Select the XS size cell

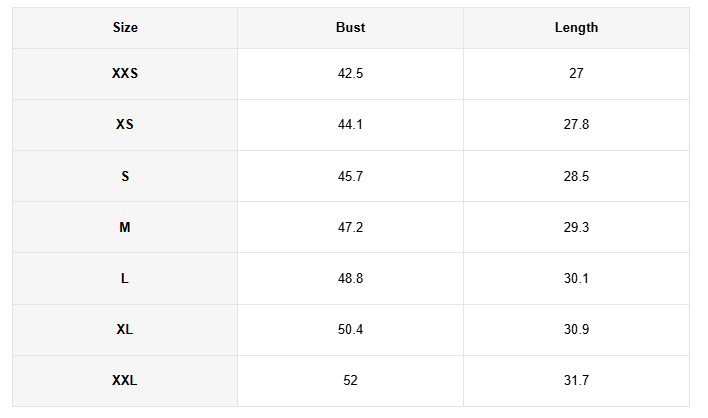click(x=125, y=125)
